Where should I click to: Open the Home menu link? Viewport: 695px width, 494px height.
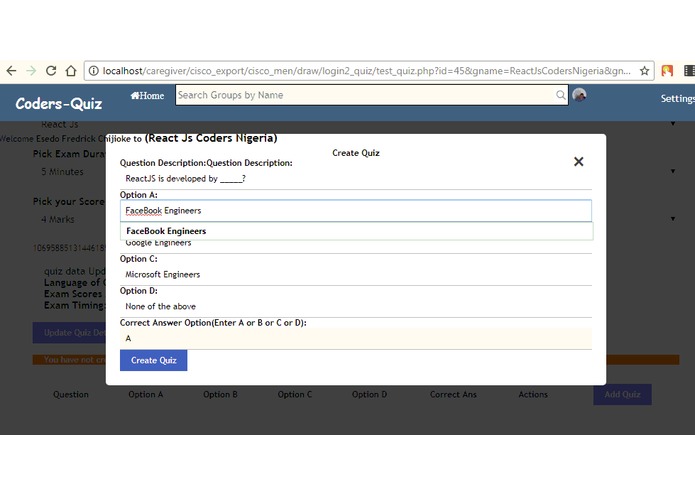tap(147, 95)
